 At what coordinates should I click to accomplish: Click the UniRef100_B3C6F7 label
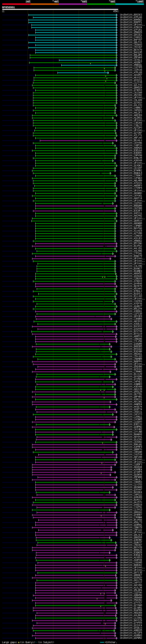(x=131, y=210)
